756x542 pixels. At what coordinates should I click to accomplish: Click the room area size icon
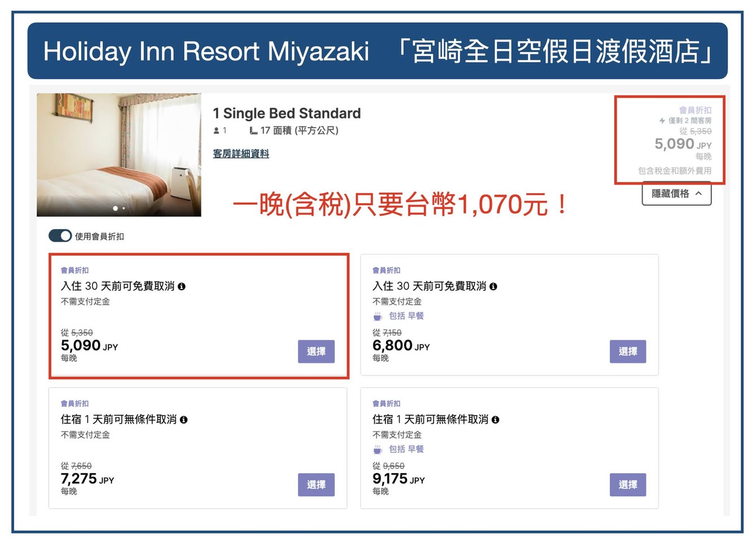pyautogui.click(x=253, y=130)
